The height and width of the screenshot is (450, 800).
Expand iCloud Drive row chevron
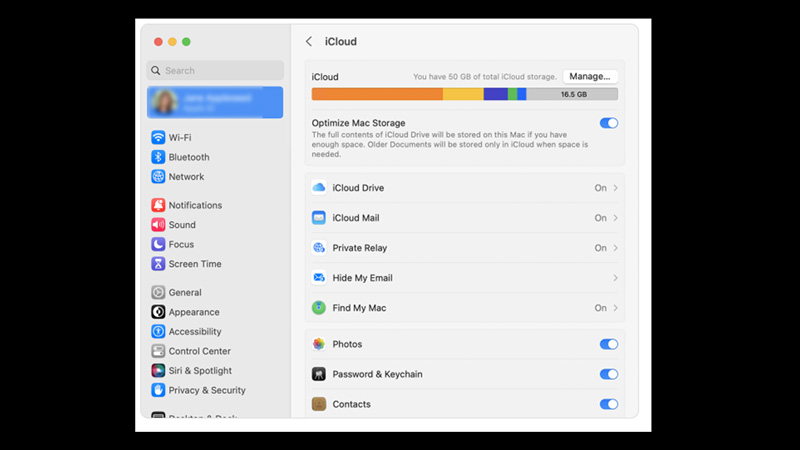(615, 188)
